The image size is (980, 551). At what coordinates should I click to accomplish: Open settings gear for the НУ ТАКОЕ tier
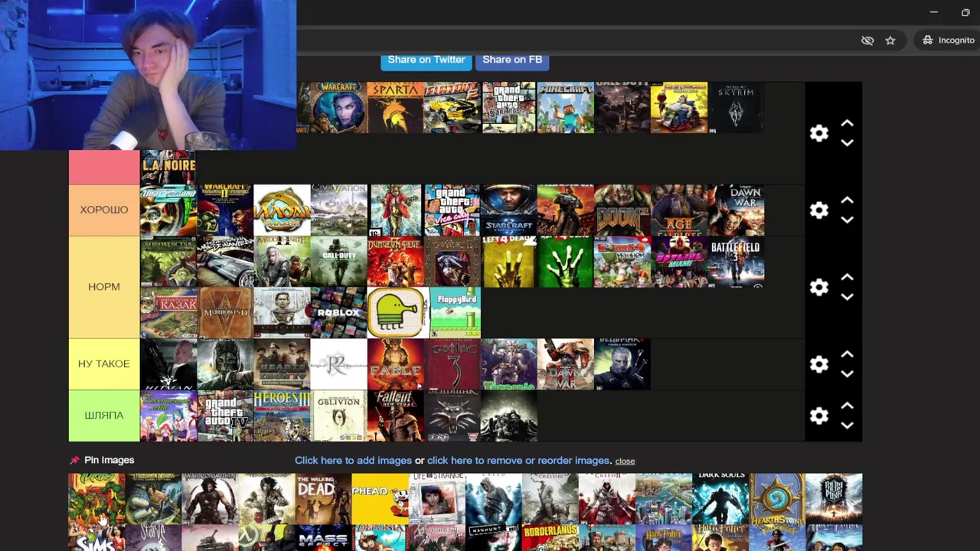[819, 364]
